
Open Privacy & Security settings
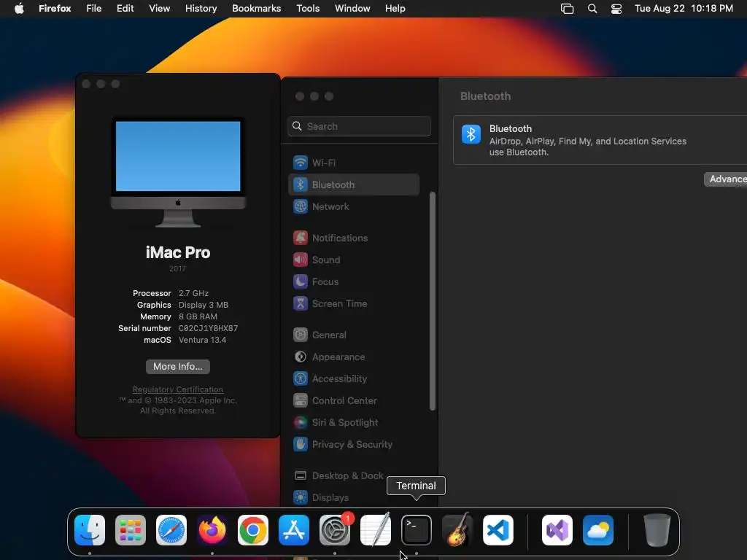pos(354,445)
